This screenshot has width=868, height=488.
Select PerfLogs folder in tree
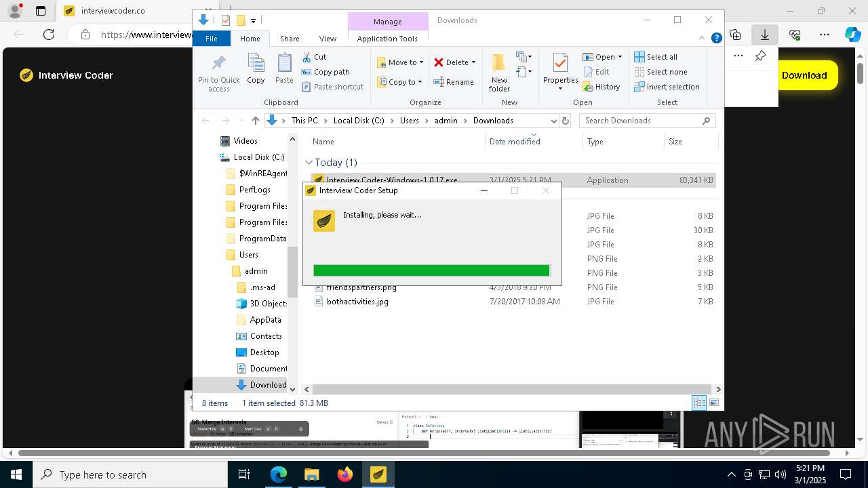point(254,190)
